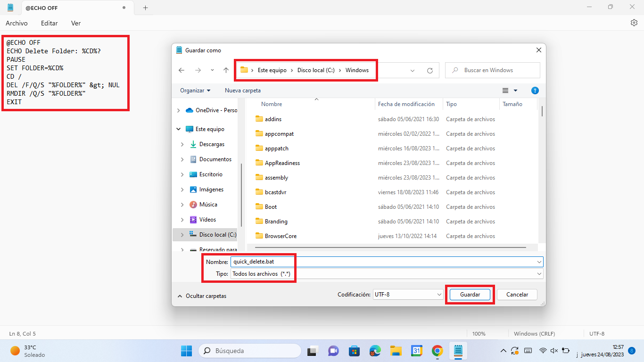
Task: Show hidden system tray icons
Action: pos(504,351)
